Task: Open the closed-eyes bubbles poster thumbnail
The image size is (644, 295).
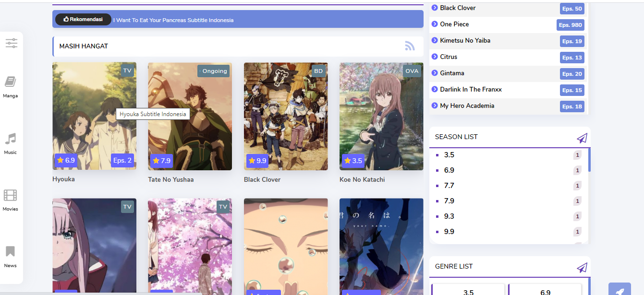Action: click(x=286, y=247)
